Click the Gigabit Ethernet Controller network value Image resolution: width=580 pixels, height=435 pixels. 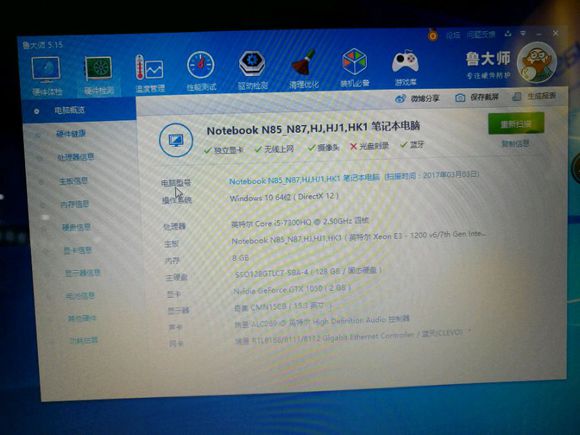click(x=354, y=337)
